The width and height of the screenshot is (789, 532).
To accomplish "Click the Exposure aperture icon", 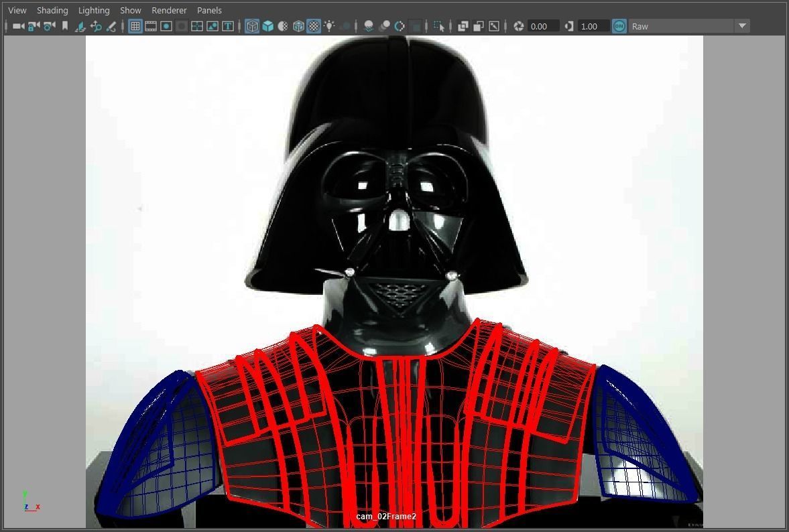I will click(519, 26).
